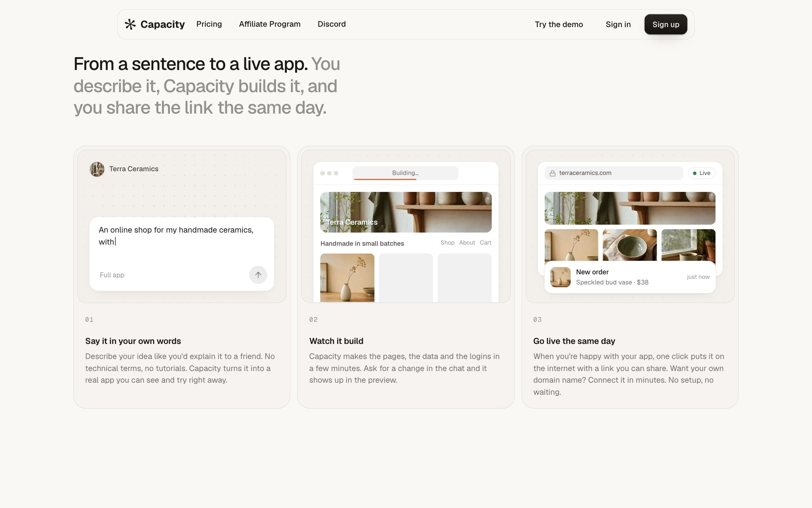Click the Capacity brand name
812x508 pixels.
tap(162, 24)
